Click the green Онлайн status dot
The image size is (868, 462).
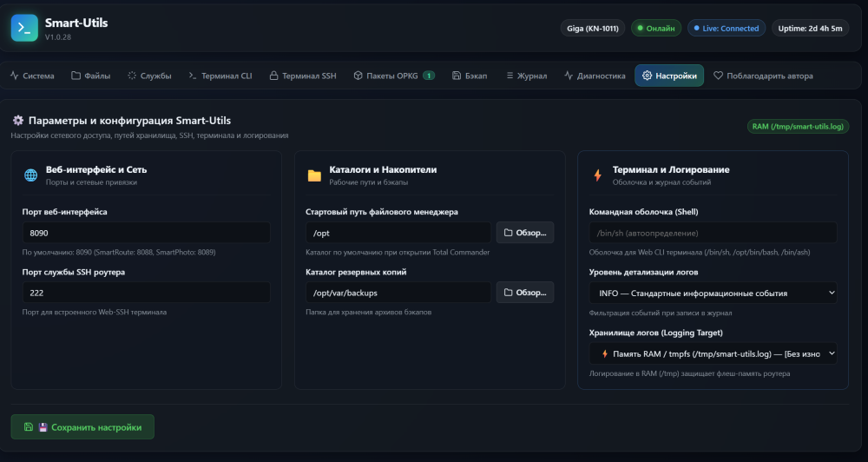[x=641, y=28]
